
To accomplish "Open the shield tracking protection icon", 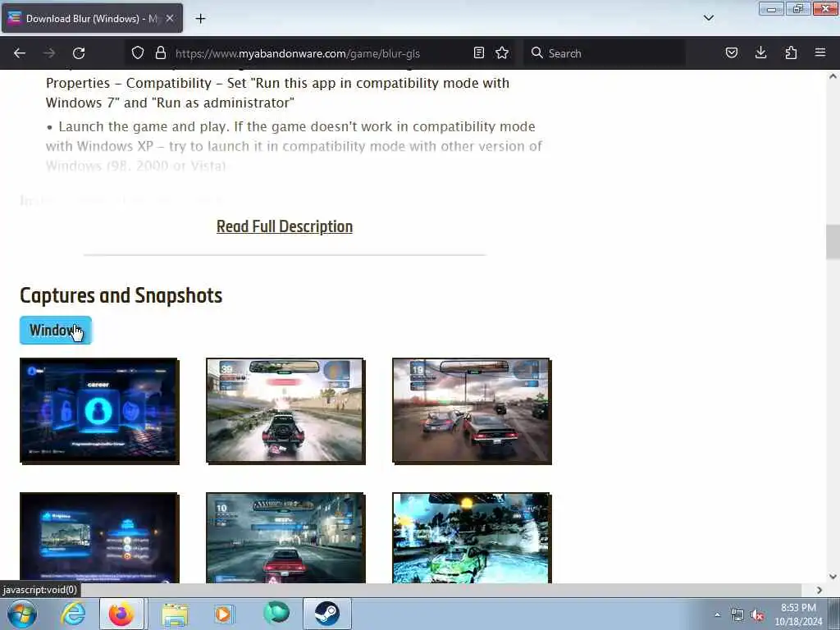I will (x=138, y=53).
